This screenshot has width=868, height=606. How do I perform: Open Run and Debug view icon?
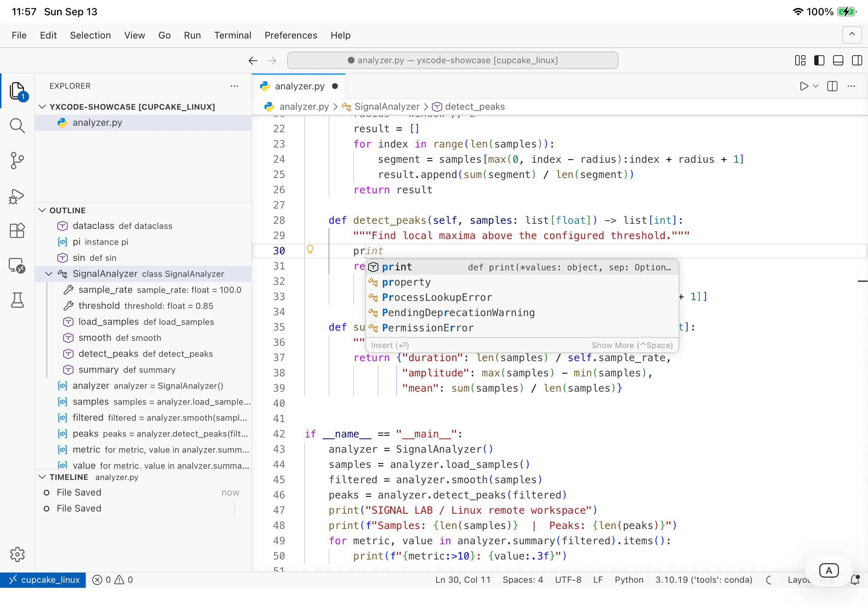[x=17, y=196]
